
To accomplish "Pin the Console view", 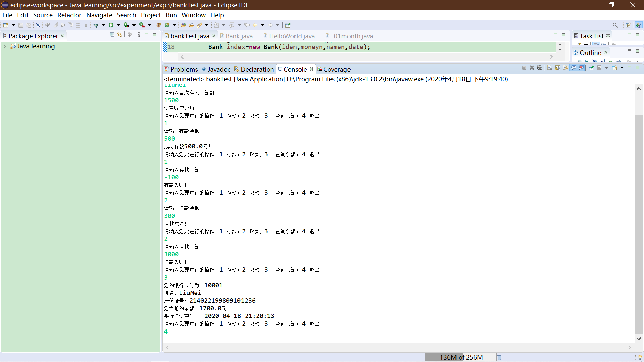I will point(591,68).
